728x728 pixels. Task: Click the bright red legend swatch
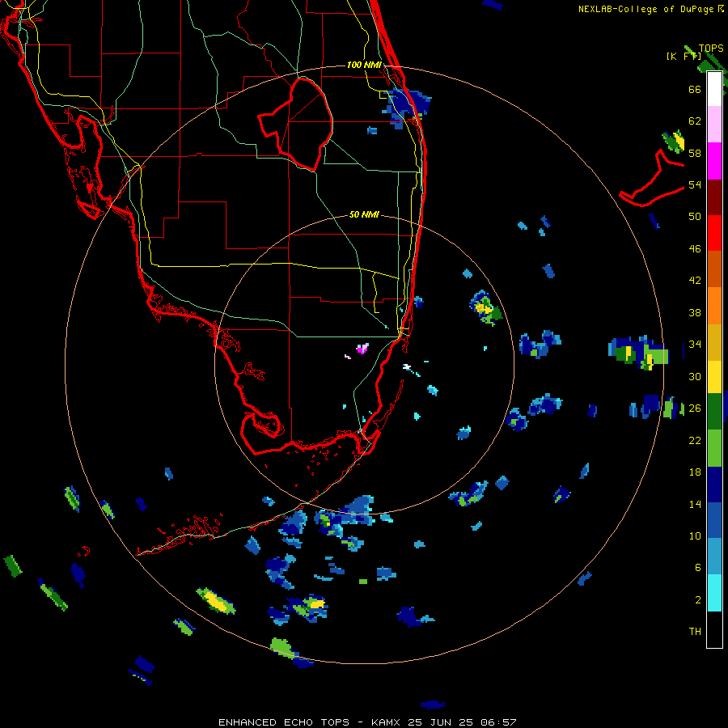[714, 233]
